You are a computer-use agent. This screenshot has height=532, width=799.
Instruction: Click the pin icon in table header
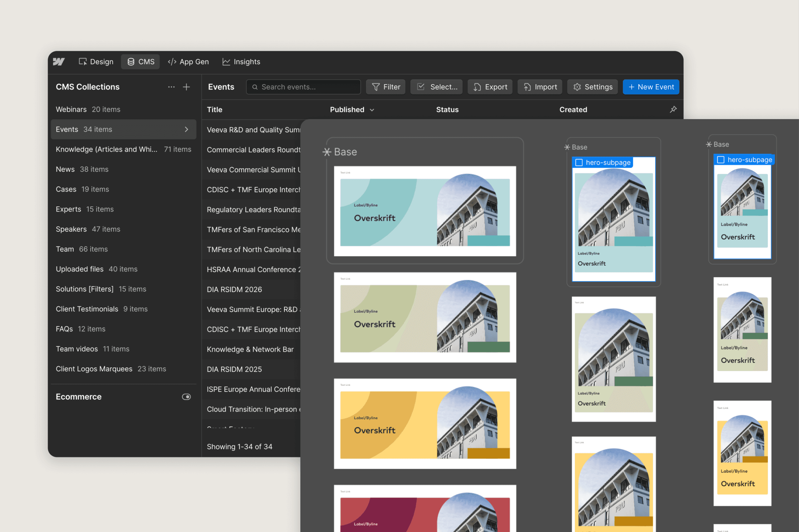[673, 109]
